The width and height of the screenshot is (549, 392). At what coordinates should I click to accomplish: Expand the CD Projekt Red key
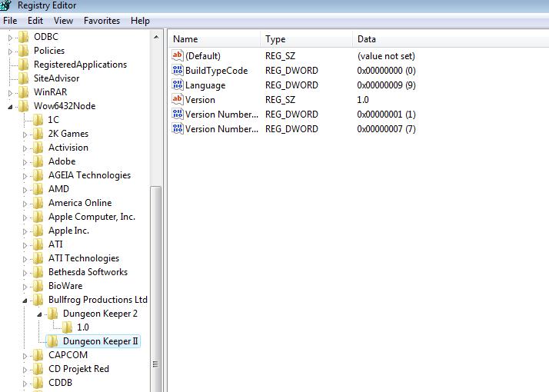(x=25, y=369)
